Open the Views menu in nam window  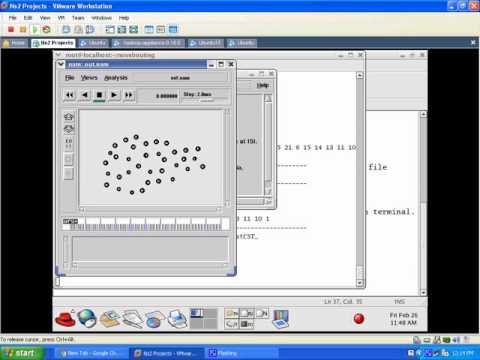[x=89, y=78]
